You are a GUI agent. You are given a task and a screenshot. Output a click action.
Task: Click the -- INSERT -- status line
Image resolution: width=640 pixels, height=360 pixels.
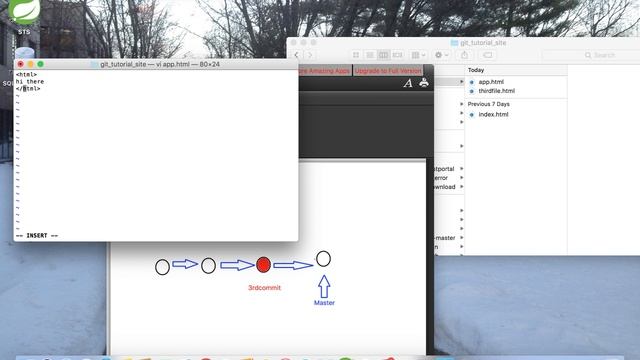click(x=37, y=236)
